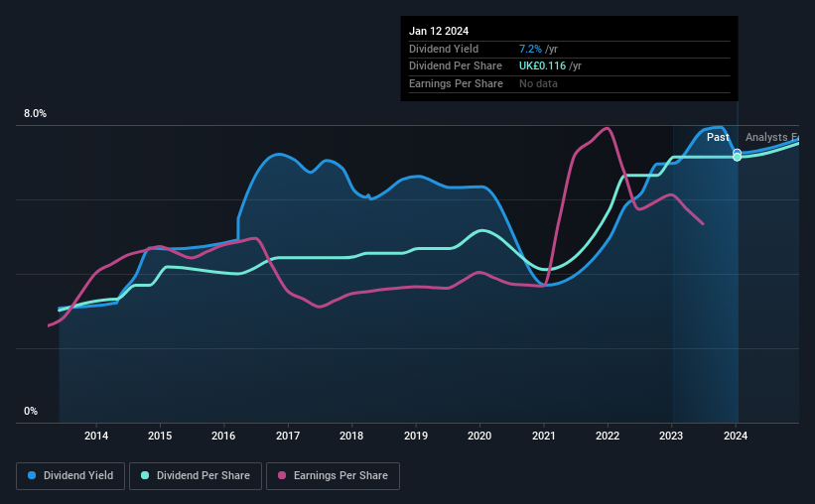Click the Jan 12 2024 tooltip date header

(x=439, y=31)
